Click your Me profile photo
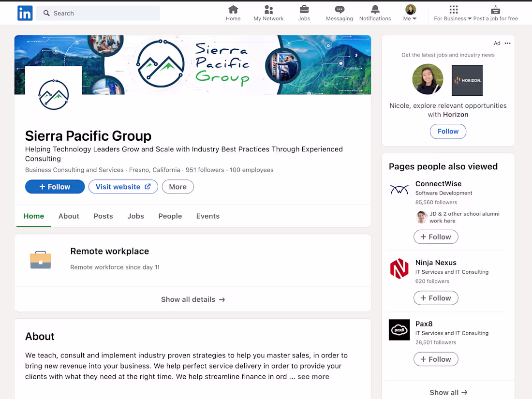 [410, 9]
